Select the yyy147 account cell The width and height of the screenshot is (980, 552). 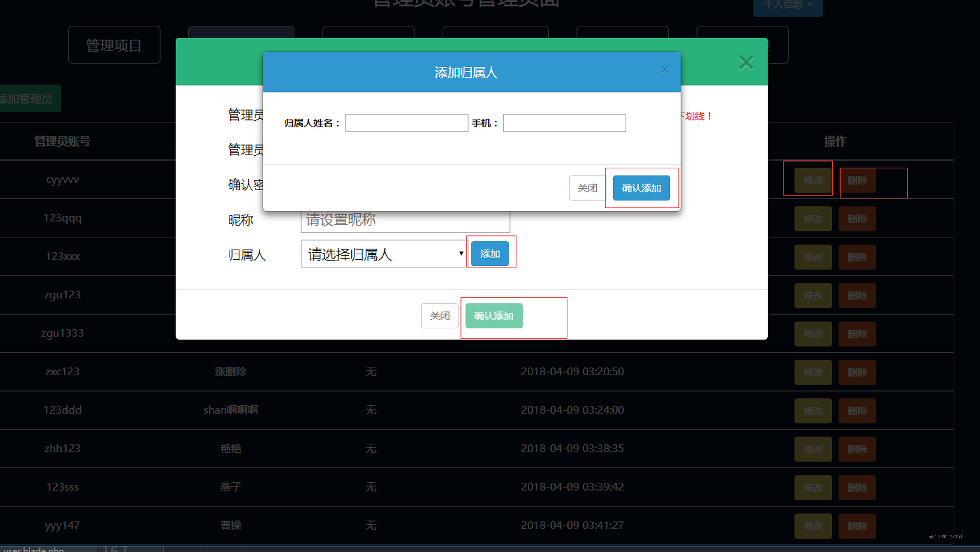(62, 526)
